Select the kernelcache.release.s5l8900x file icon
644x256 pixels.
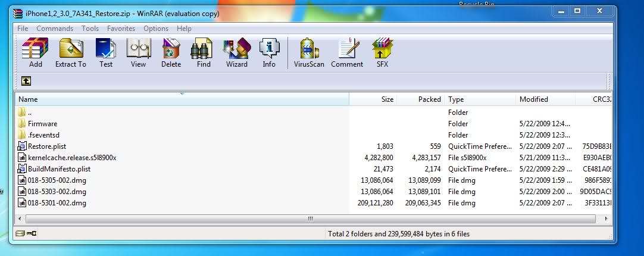click(22, 157)
